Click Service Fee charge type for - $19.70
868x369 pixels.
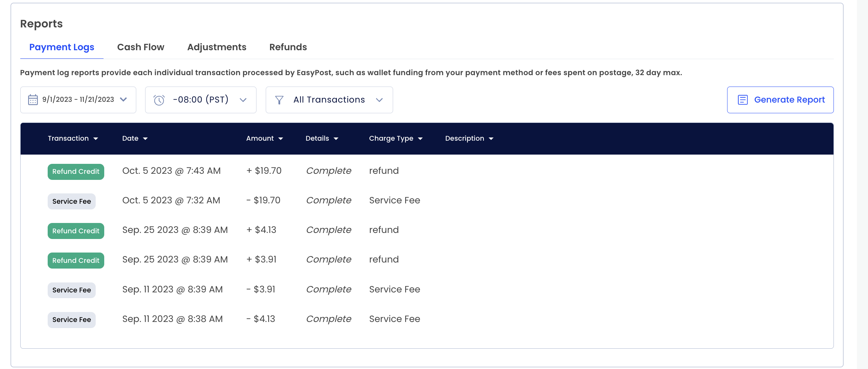point(395,201)
